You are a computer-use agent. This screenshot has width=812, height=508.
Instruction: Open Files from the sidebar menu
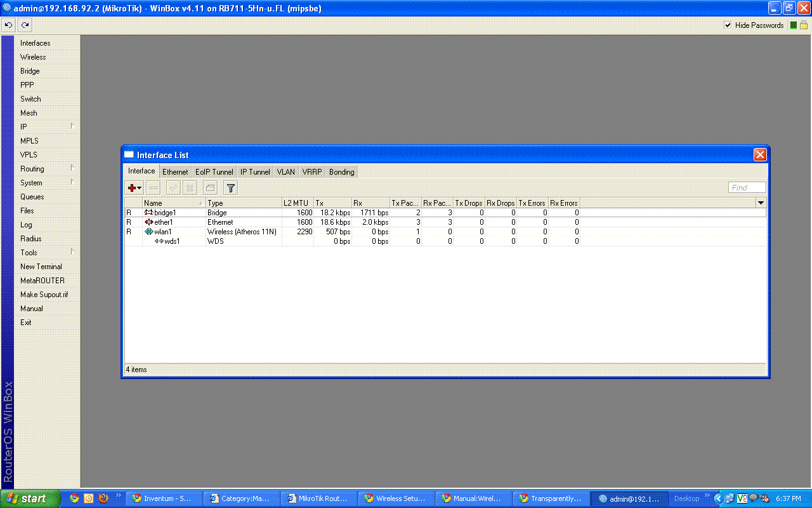click(x=48, y=211)
